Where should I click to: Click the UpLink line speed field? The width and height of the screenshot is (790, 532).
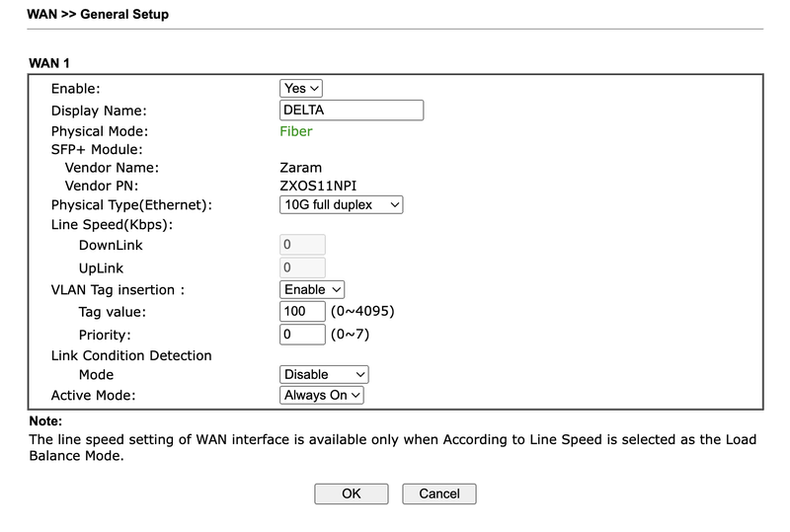(302, 266)
